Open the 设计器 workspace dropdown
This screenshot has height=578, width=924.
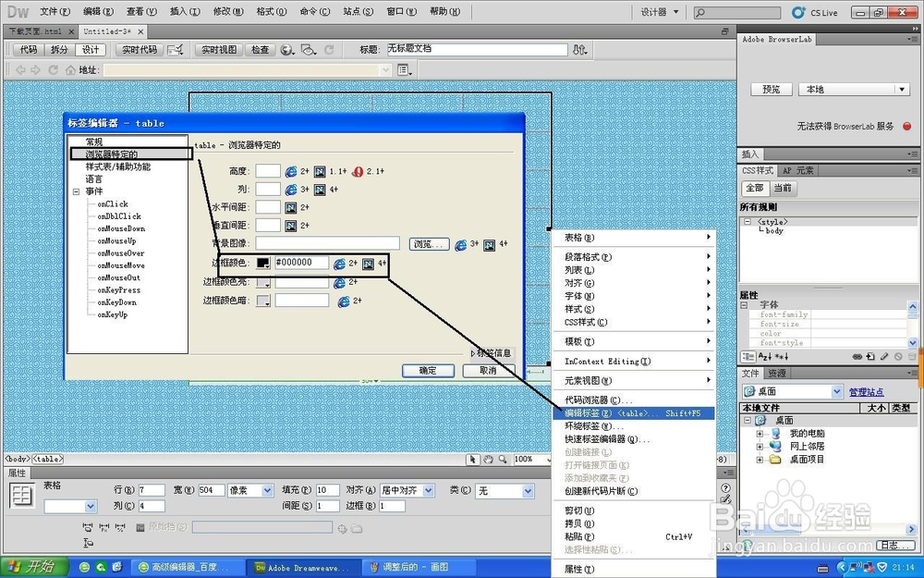(660, 12)
